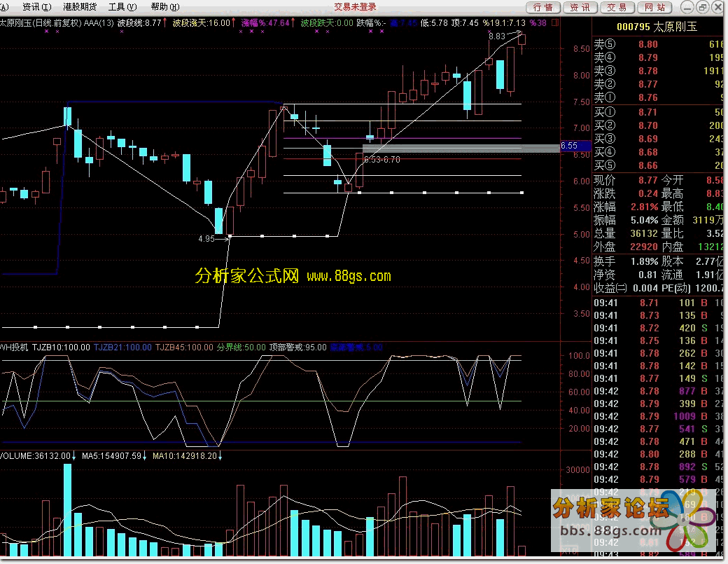This screenshot has height=564, width=728.
Task: Click 涨跌 value 0.24
Action: pyautogui.click(x=647, y=194)
